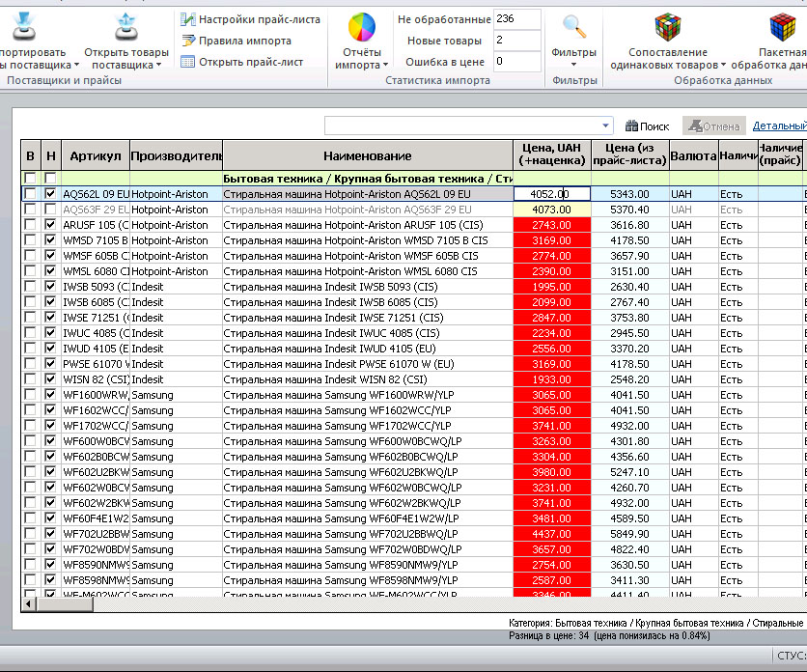Select the yellow price cell 4073.00
The width and height of the screenshot is (807, 672).
[552, 210]
